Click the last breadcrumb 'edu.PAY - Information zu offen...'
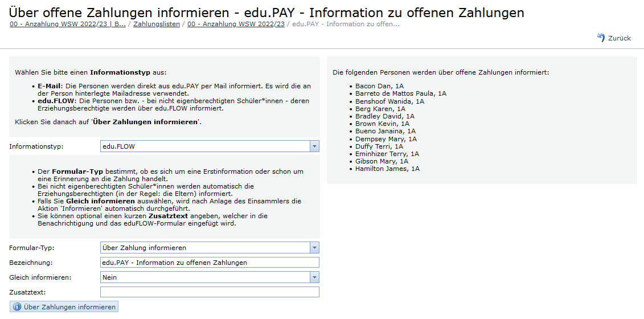 tap(346, 24)
